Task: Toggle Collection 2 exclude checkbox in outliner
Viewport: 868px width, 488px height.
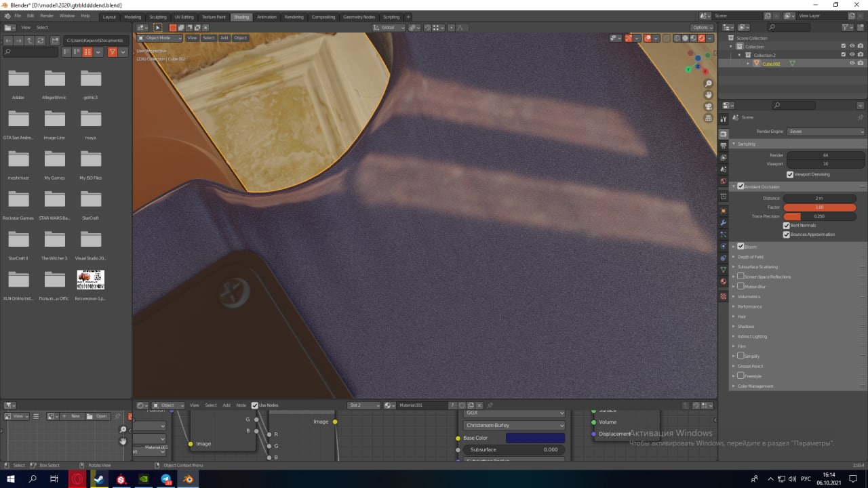Action: (x=842, y=55)
